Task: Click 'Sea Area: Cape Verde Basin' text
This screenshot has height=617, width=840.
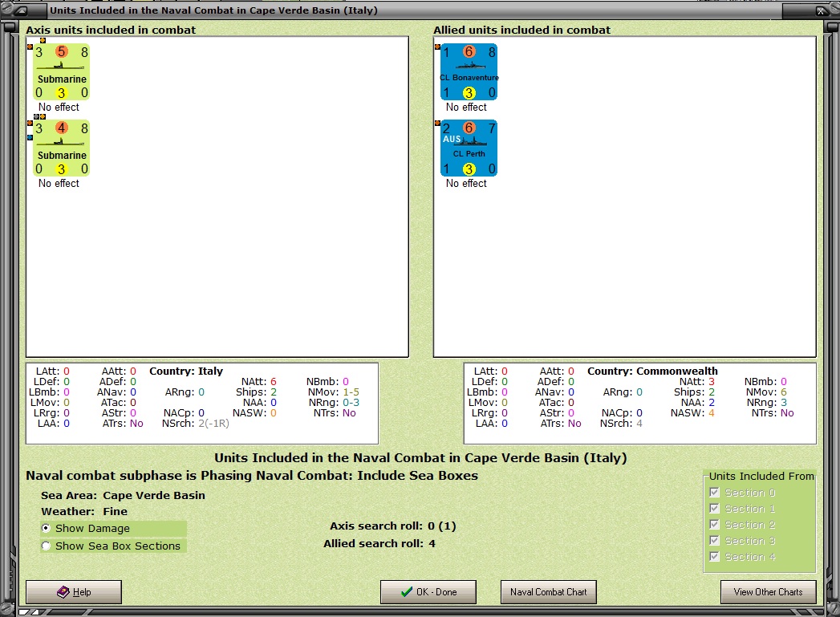Action: click(x=124, y=495)
